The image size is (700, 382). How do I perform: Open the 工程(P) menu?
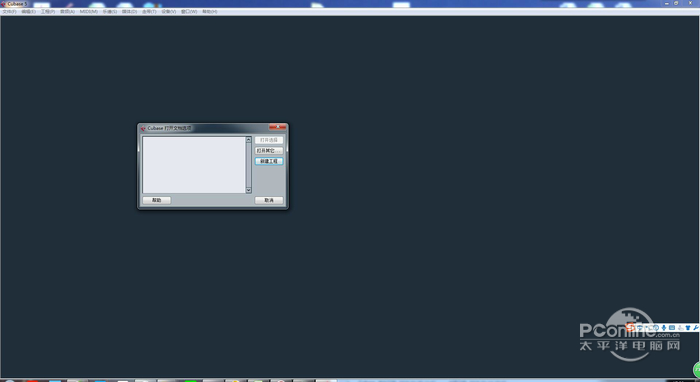[x=48, y=12]
